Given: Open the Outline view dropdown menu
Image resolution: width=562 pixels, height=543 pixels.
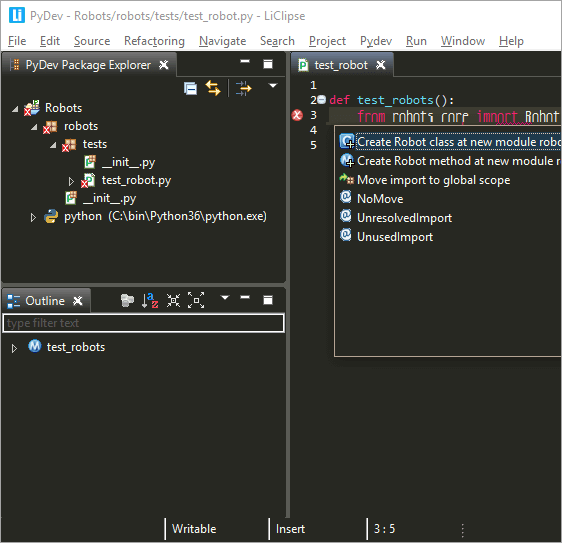Looking at the screenshot, I should (x=225, y=297).
